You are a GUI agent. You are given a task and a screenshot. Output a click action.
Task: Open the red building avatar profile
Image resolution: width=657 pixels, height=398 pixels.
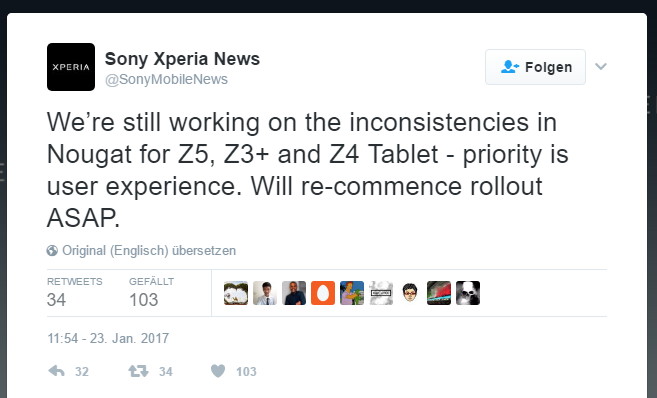[x=439, y=293]
